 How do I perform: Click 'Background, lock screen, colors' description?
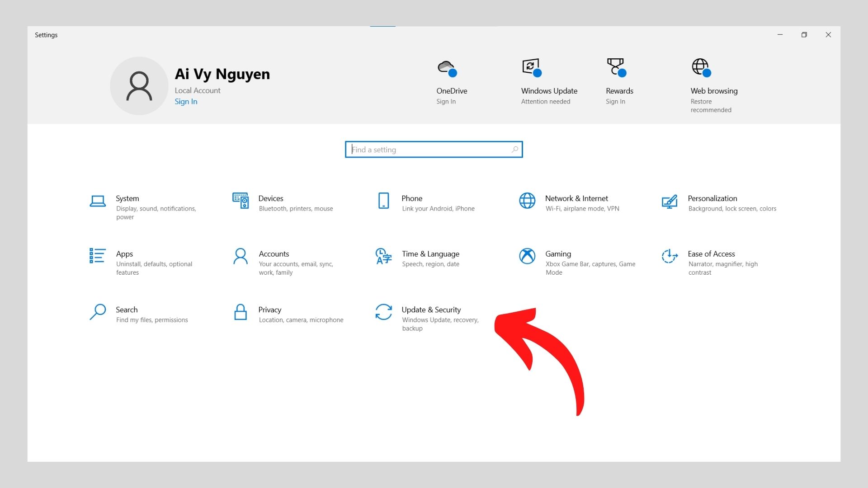732,209
